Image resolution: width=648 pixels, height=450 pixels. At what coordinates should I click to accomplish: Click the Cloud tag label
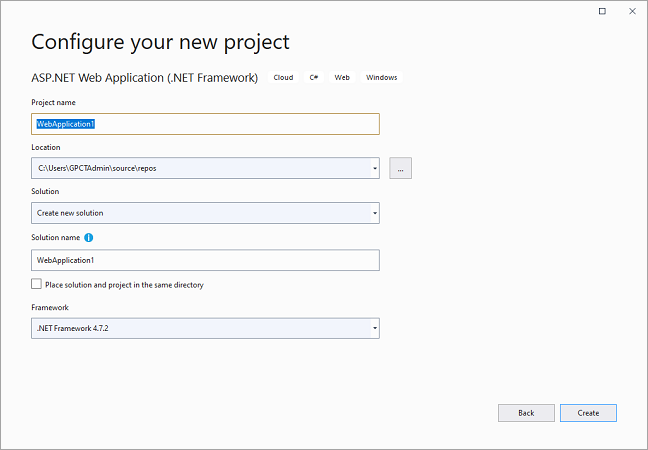tap(283, 78)
